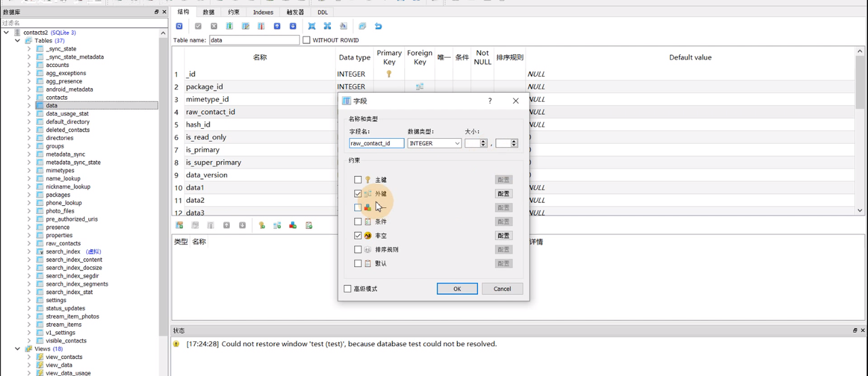Click the refresh structure icon in toolbar

coord(179,26)
